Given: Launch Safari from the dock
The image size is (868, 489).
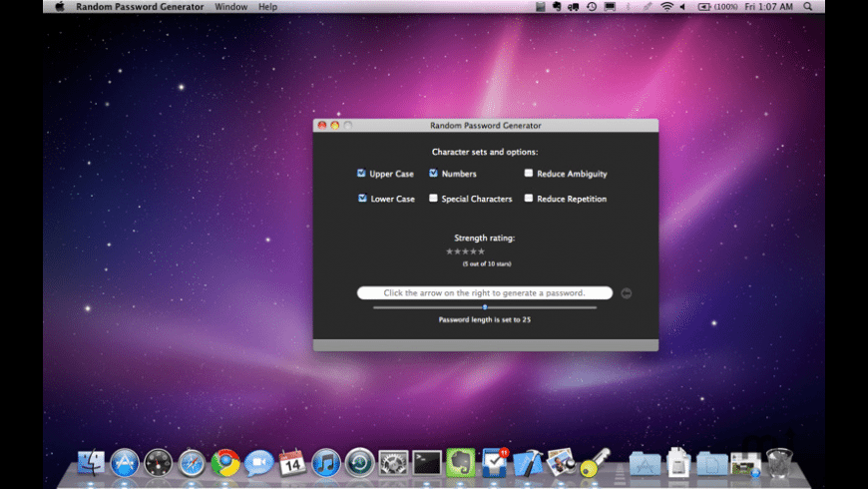Looking at the screenshot, I should click(192, 462).
